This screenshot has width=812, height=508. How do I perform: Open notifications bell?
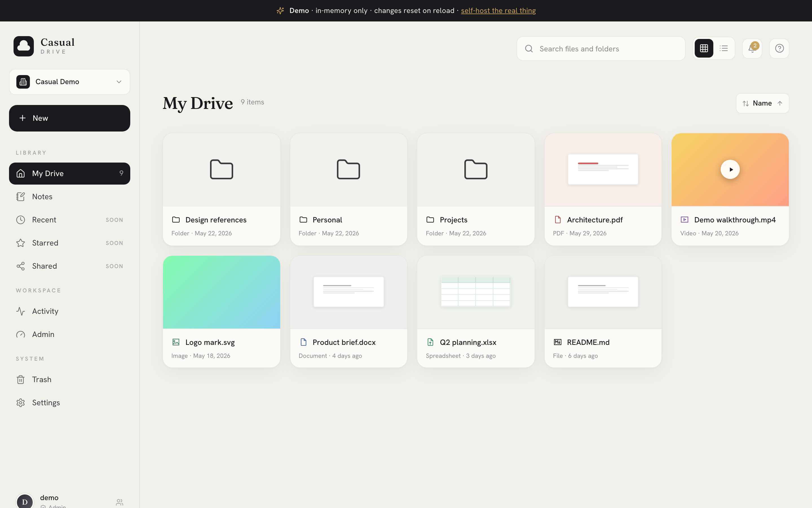[752, 48]
